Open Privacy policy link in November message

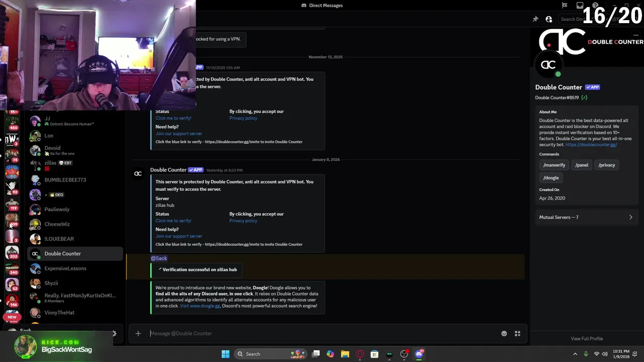(x=243, y=118)
